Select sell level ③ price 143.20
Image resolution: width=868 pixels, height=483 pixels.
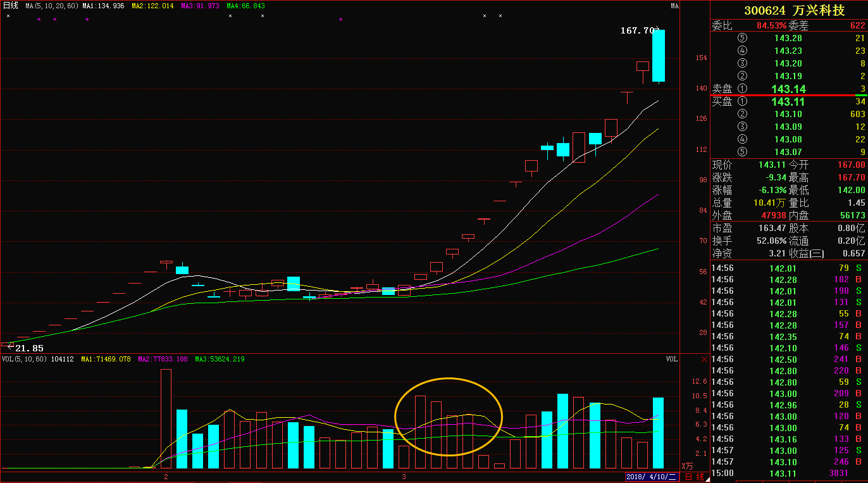[788, 63]
